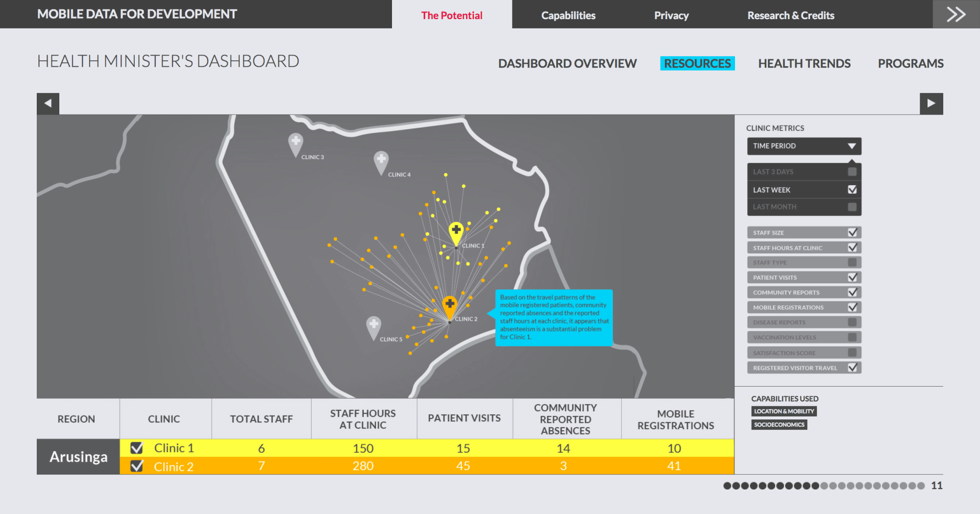The height and width of the screenshot is (514, 980).
Task: Click the Location & Mobility tag
Action: pos(784,412)
